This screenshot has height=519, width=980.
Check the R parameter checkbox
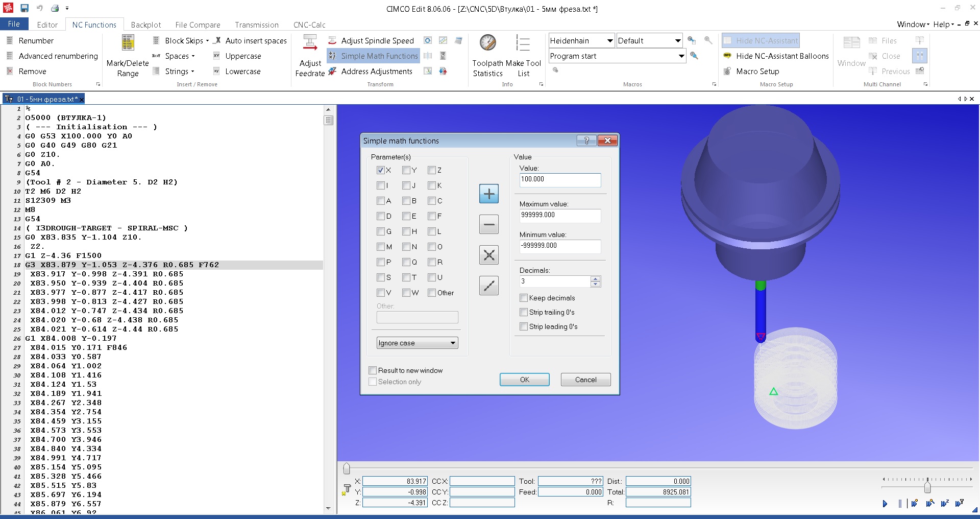(x=431, y=262)
